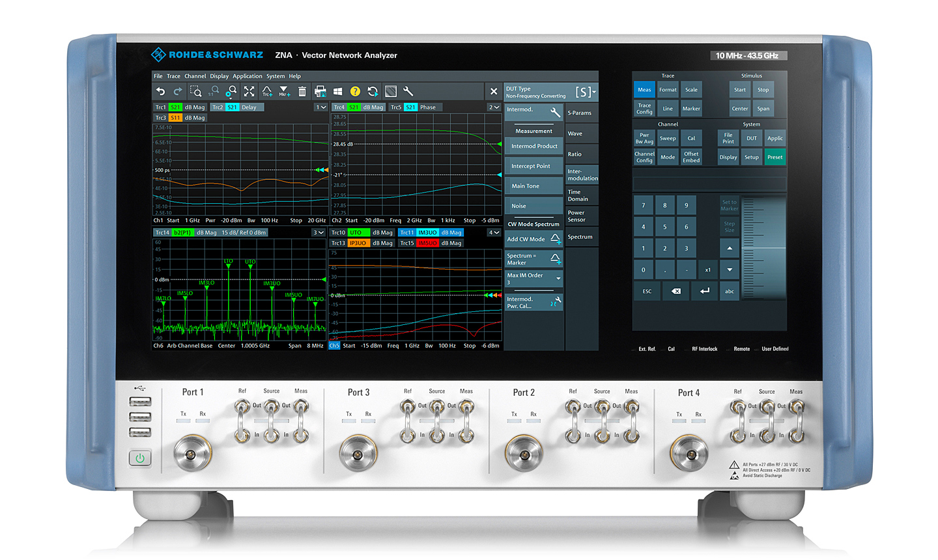
Task: Open the System menu
Action: [275, 76]
